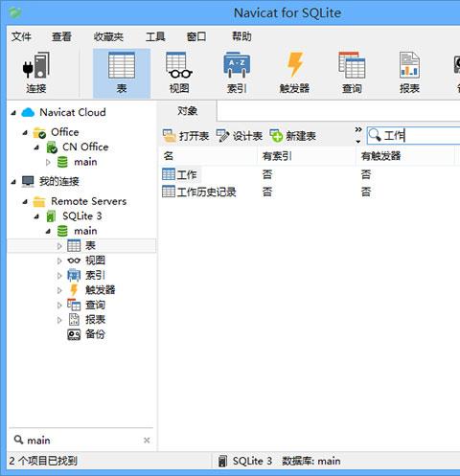The width and height of the screenshot is (460, 476).
Task: Open the 查询 (Query) toolbar icon
Action: coord(352,73)
